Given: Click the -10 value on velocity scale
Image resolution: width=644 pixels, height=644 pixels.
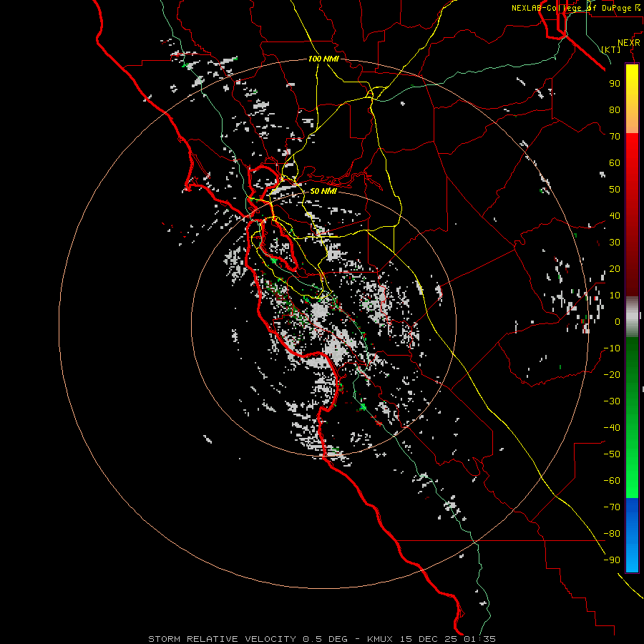Looking at the screenshot, I should coord(612,348).
